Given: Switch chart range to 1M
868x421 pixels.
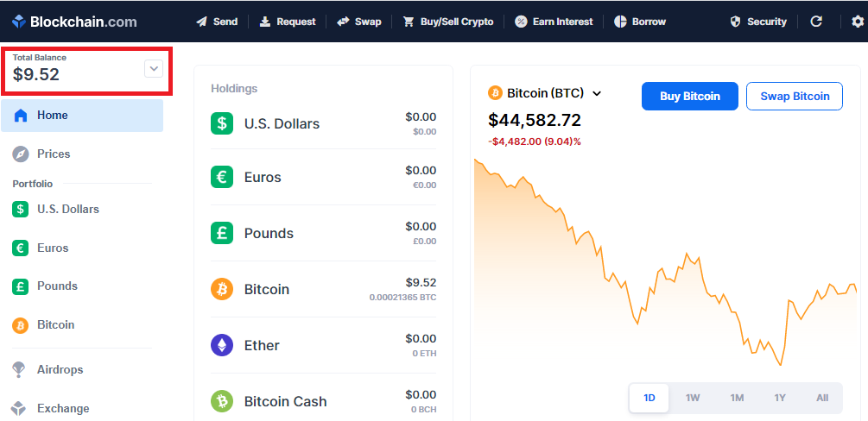Looking at the screenshot, I should 736,398.
